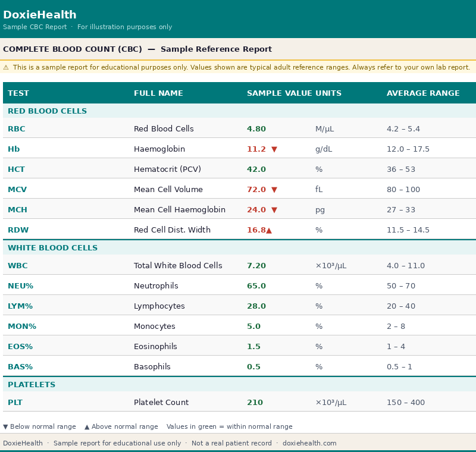
Task: Click the Sample CBC Report subtitle text
Action: 35,27
